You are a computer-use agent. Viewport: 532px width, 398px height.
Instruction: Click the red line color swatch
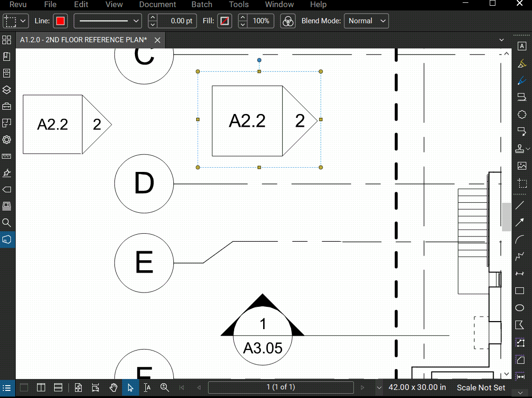(x=61, y=21)
